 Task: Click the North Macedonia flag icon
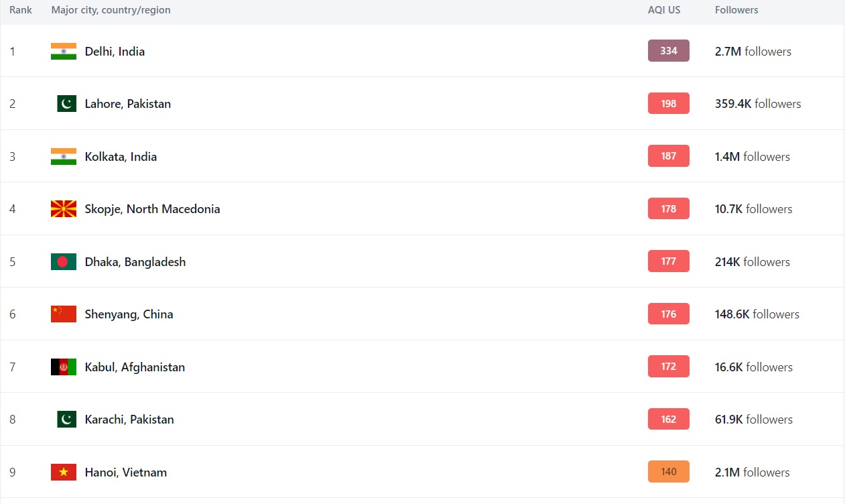click(x=64, y=209)
